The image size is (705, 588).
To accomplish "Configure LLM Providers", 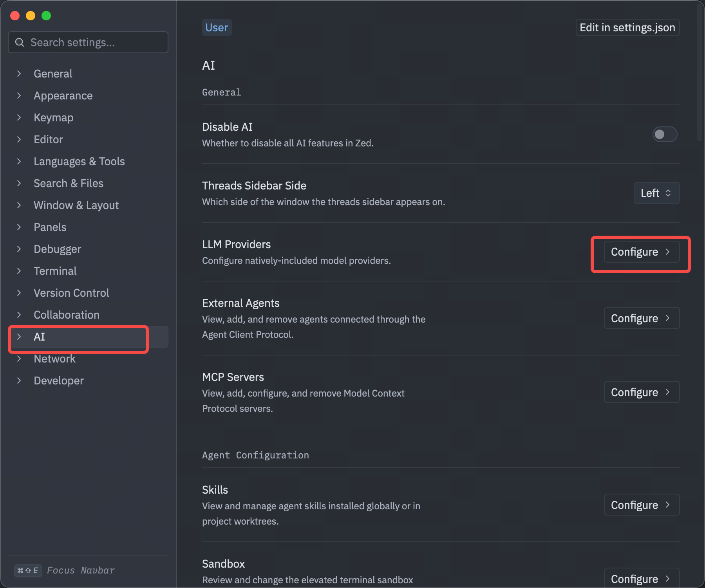I will 642,252.
